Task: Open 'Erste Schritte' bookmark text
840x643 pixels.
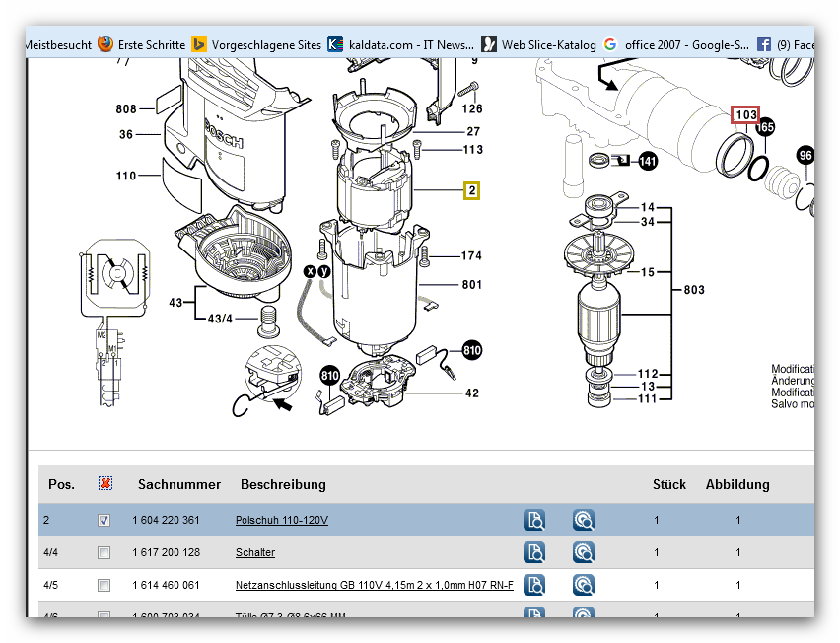Action: tap(152, 45)
